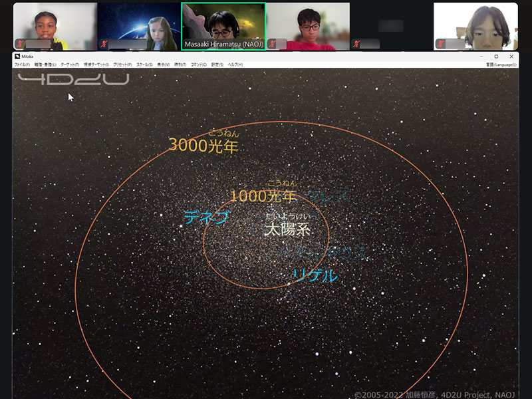Maximize the Mitaka window
This screenshot has width=532, height=399.
(496, 57)
